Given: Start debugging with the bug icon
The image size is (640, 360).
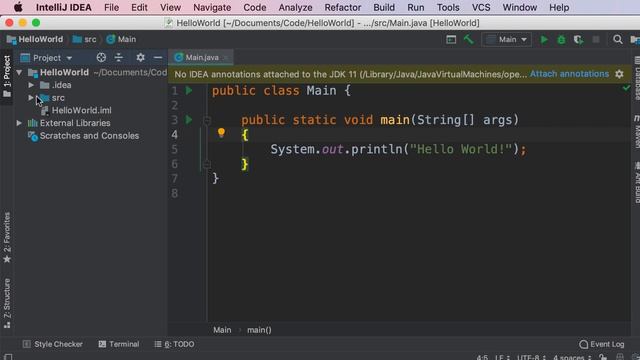Looking at the screenshot, I should pyautogui.click(x=561, y=40).
